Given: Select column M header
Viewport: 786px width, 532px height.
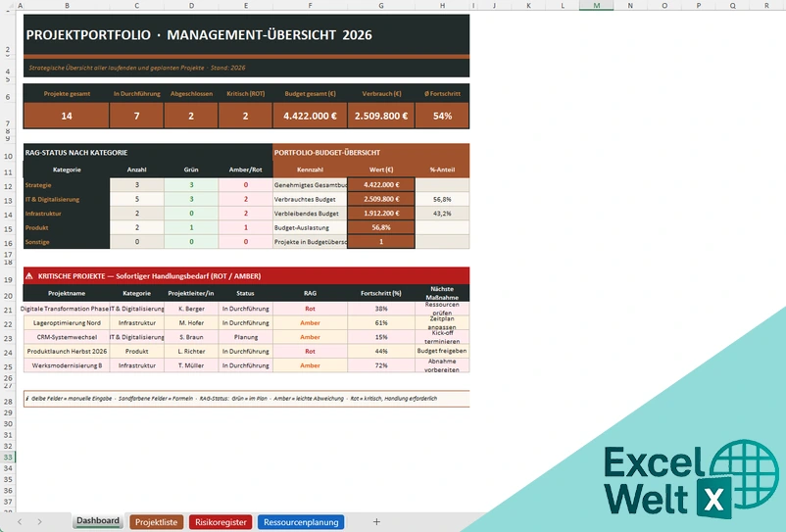Looking at the screenshot, I should click(597, 5).
